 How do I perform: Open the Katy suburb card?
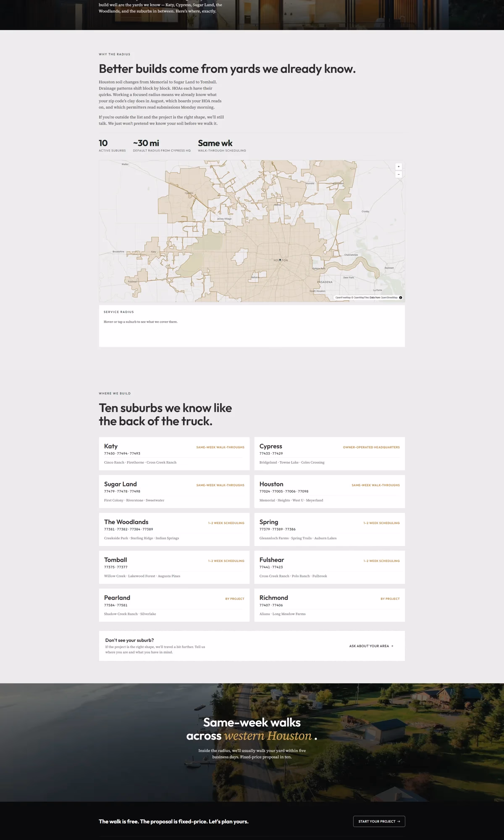click(x=174, y=454)
